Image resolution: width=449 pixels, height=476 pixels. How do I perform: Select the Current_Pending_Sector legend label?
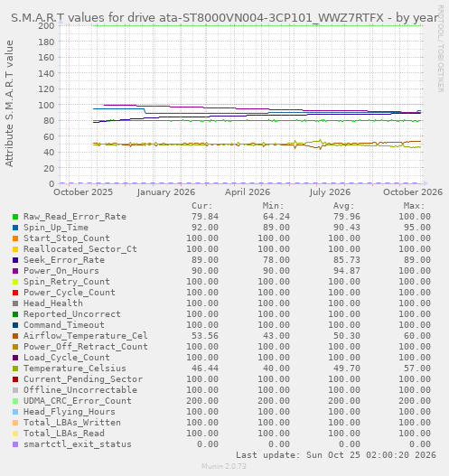click(x=83, y=379)
